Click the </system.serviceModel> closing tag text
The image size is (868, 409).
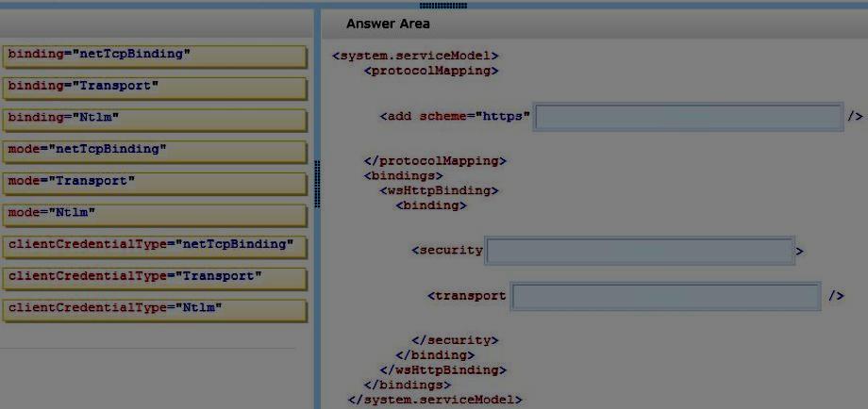tap(435, 400)
